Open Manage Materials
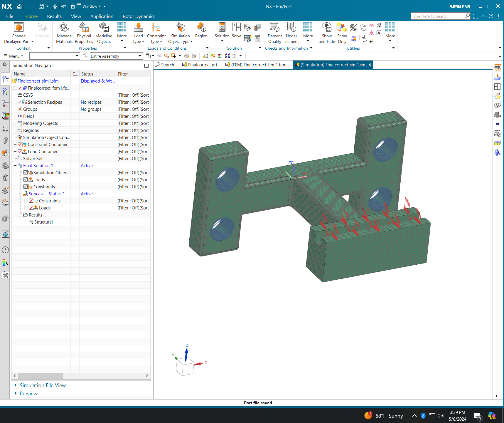Image resolution: width=504 pixels, height=423 pixels. [x=64, y=32]
